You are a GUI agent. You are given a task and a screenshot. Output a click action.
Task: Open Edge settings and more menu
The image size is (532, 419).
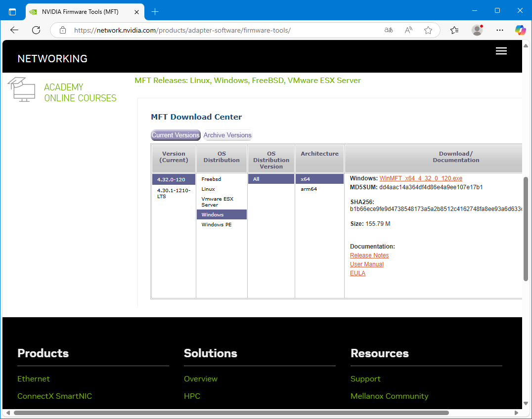[x=500, y=30]
